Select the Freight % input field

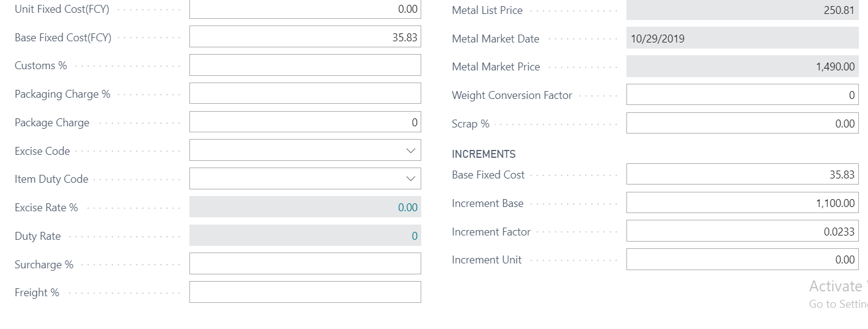pos(305,292)
